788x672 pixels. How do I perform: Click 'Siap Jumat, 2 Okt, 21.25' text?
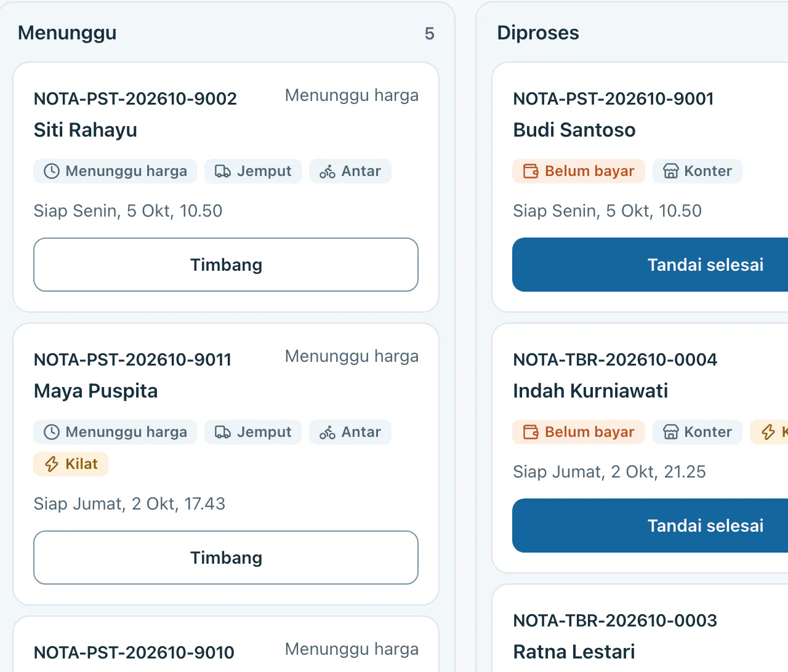tap(609, 472)
